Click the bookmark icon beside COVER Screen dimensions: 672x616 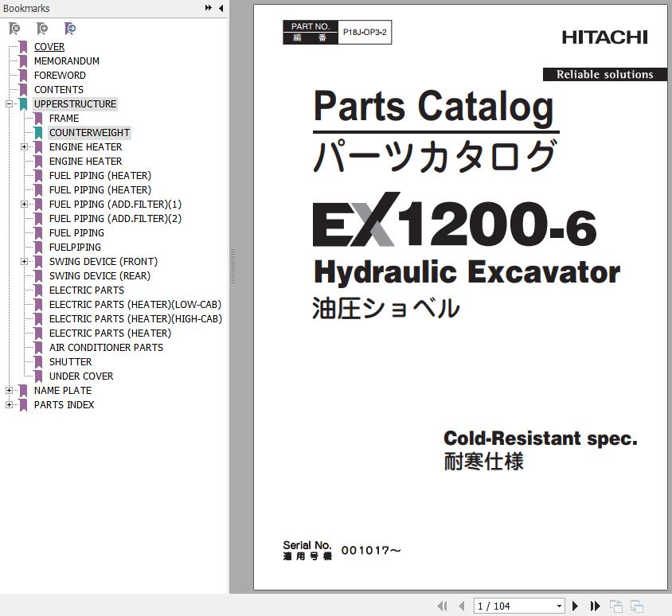pyautogui.click(x=23, y=47)
